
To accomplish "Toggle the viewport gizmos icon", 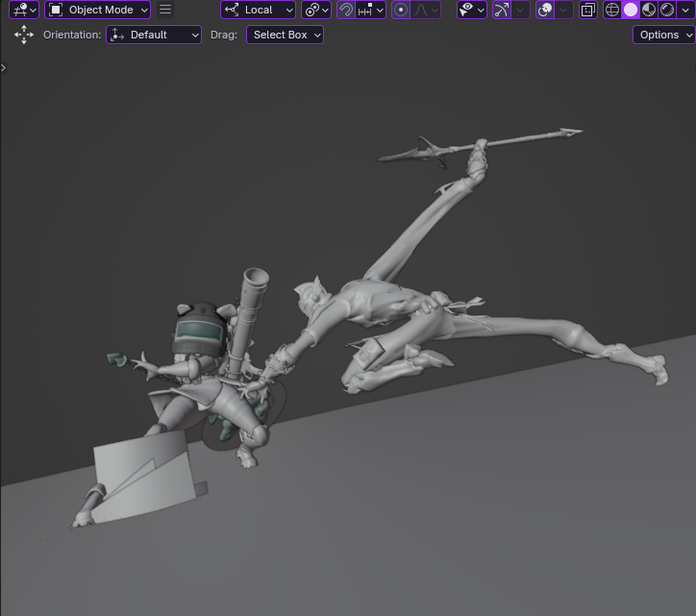I will [502, 10].
